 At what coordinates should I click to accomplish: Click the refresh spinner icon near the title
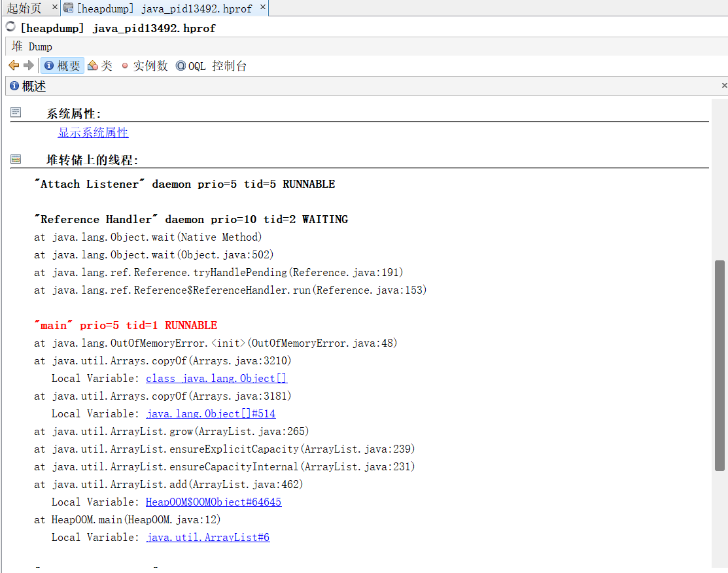(x=10, y=27)
